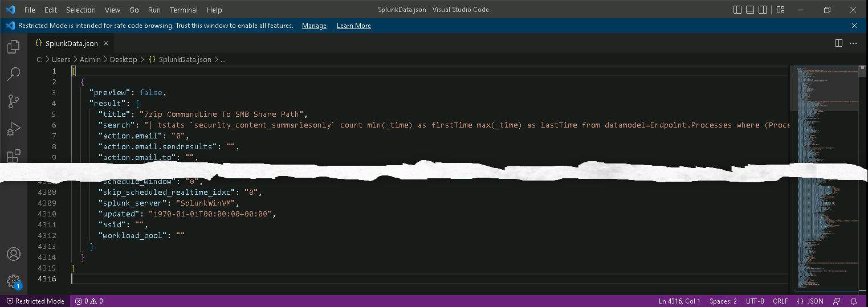Image resolution: width=868 pixels, height=307 pixels.
Task: Click the Learn More link in banner
Action: pyautogui.click(x=353, y=26)
